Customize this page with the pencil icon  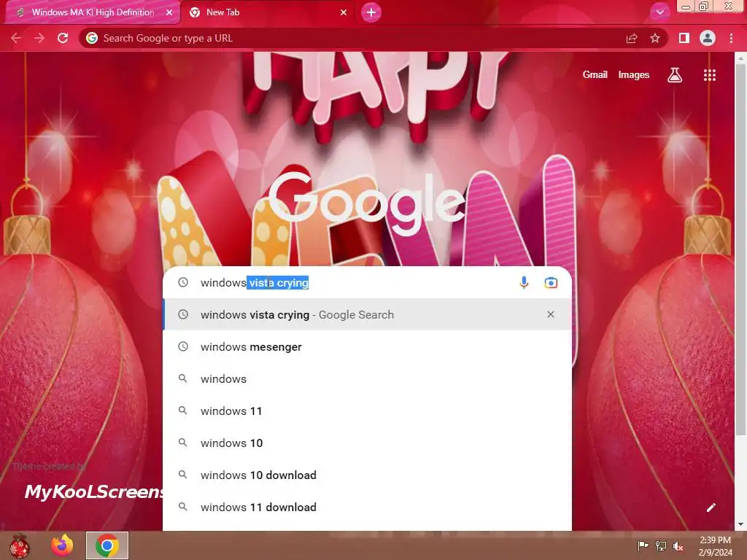(x=711, y=507)
